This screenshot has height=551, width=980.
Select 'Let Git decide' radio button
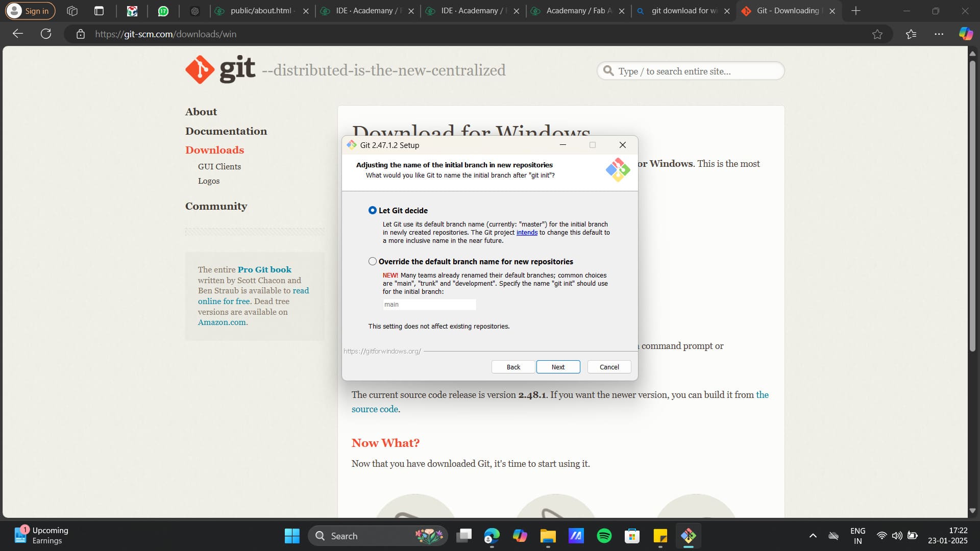click(x=372, y=210)
